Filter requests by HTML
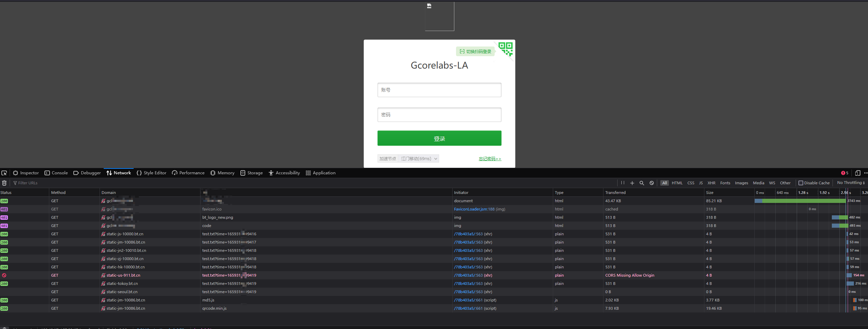Image resolution: width=868 pixels, height=329 pixels. pos(677,183)
